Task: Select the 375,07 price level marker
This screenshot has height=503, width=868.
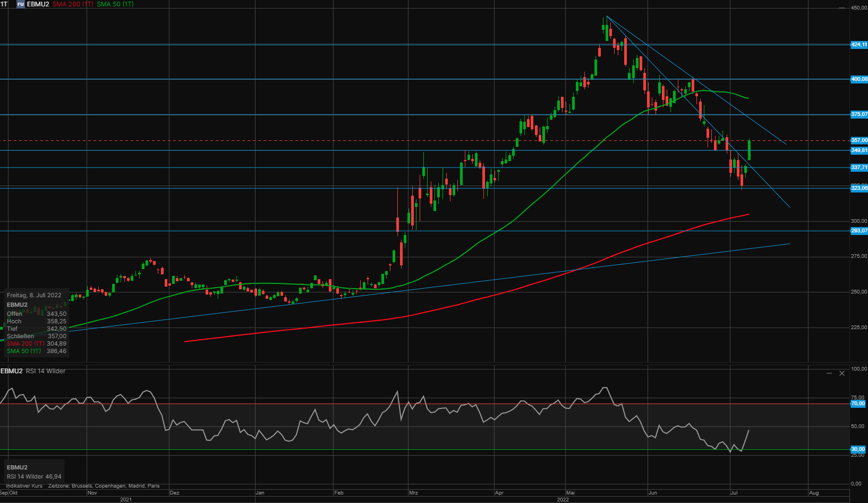Action: (858, 114)
